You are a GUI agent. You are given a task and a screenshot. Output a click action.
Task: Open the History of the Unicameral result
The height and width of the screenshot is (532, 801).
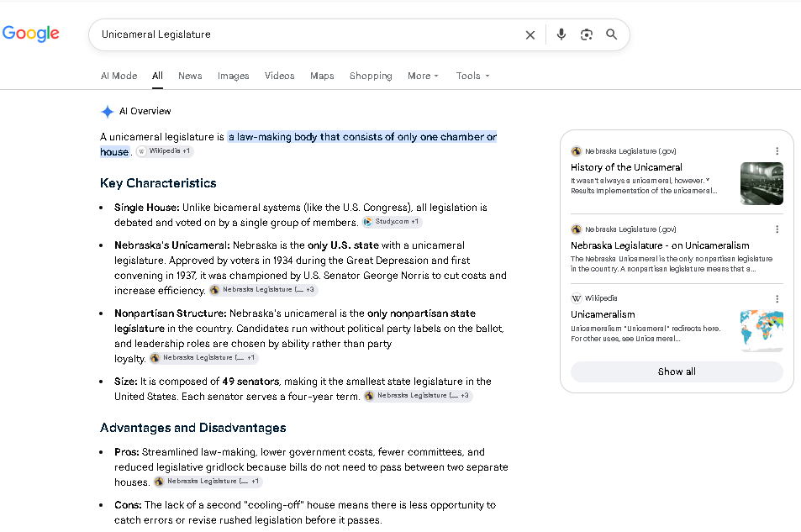626,167
